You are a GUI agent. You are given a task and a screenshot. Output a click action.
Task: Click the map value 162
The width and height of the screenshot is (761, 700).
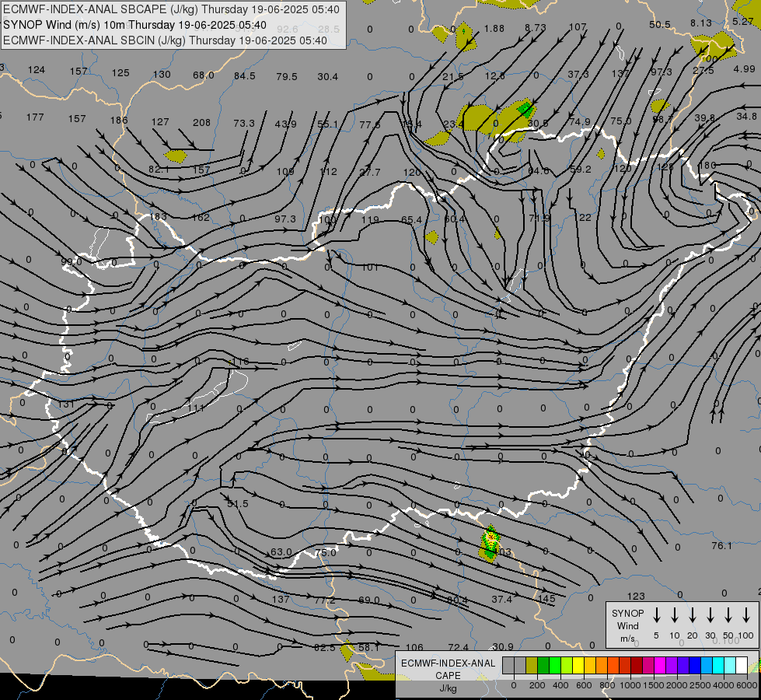[x=201, y=217]
